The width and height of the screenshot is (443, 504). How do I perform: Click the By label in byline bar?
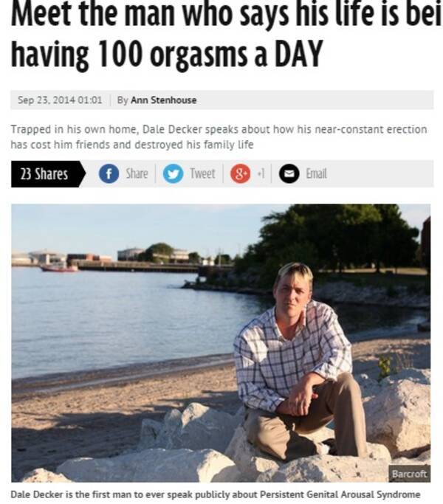(x=123, y=100)
